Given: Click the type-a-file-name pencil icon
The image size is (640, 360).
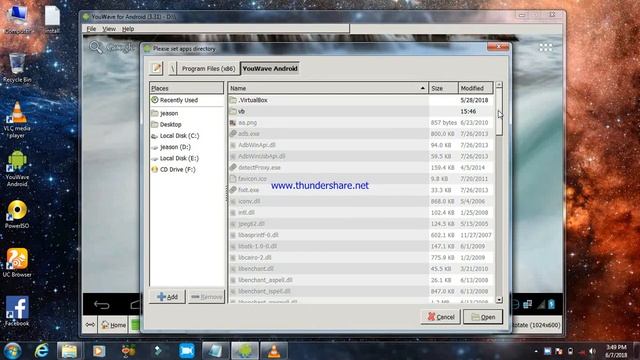Looking at the screenshot, I should click(156, 68).
